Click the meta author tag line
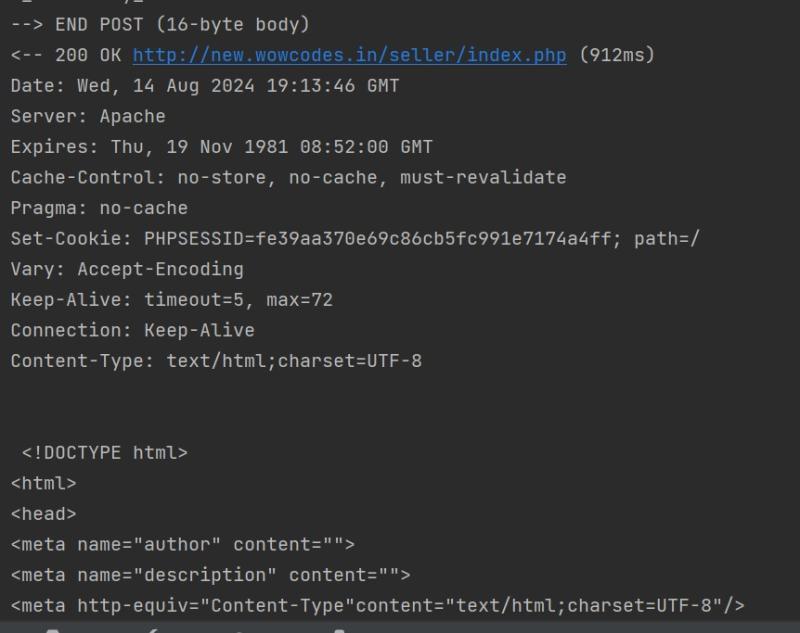800x633 pixels. pos(183,545)
